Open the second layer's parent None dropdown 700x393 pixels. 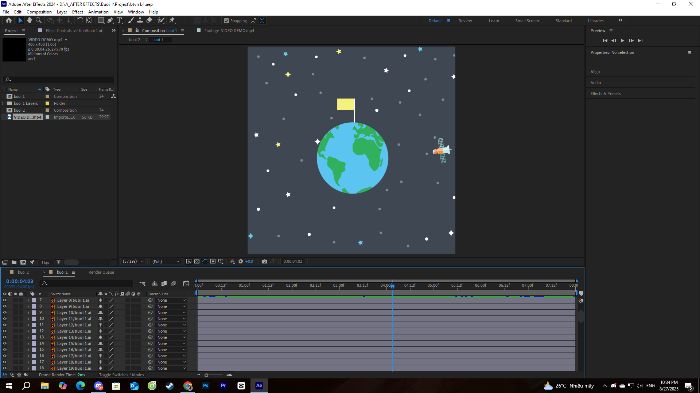pos(171,307)
